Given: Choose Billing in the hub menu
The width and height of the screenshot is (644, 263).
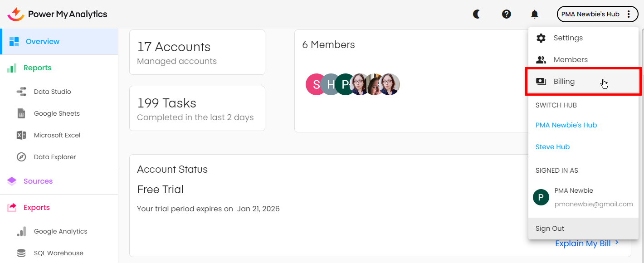Looking at the screenshot, I should click(564, 82).
